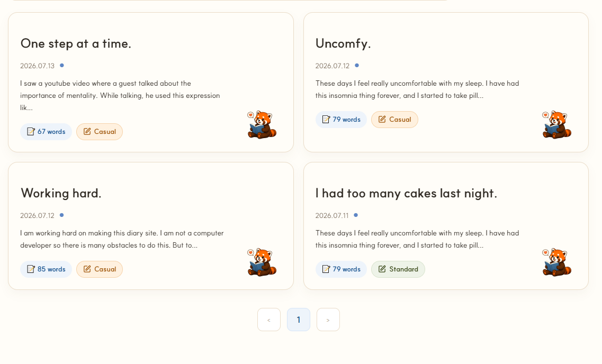Open the "Uncomfy." diary entry title

pos(343,43)
